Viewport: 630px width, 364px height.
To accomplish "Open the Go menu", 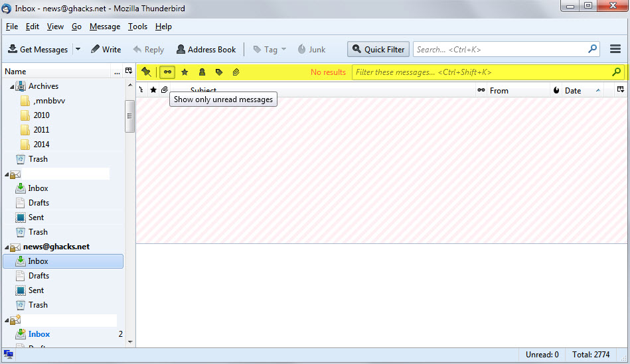I will coord(77,27).
